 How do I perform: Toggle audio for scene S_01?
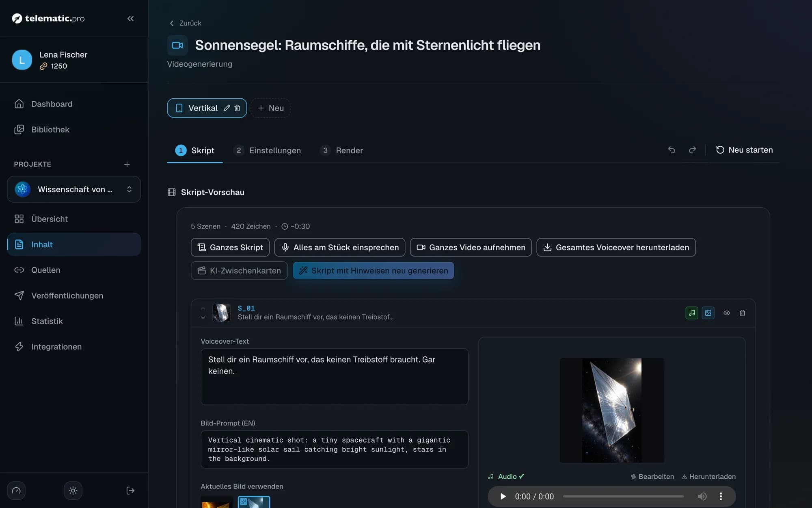692,313
